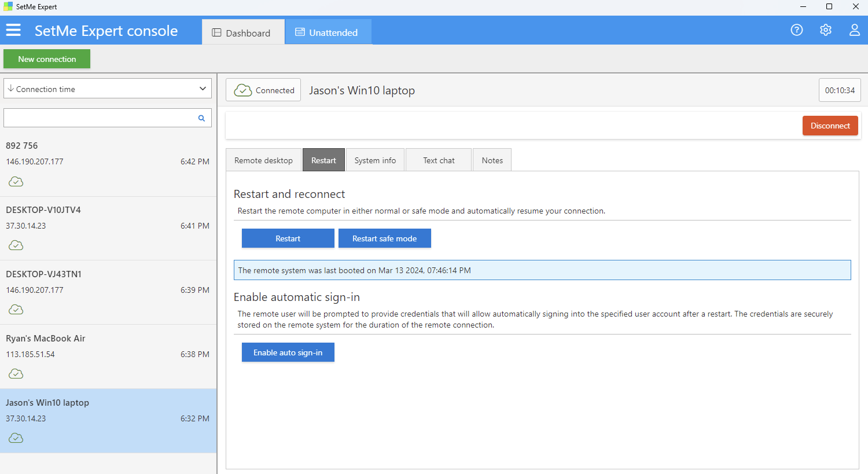The image size is (868, 474).
Task: Switch to the Unattended tab
Action: pos(328,32)
